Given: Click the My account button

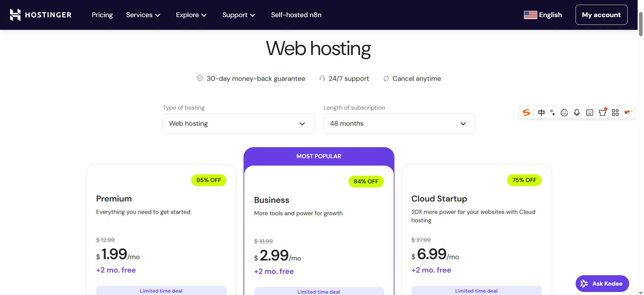Looking at the screenshot, I should [601, 15].
